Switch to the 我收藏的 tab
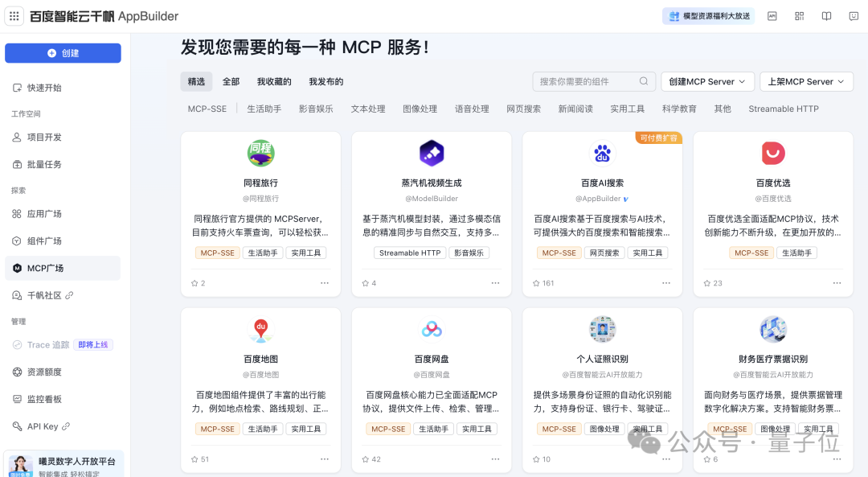Viewport: 868px width, 477px height. point(274,81)
